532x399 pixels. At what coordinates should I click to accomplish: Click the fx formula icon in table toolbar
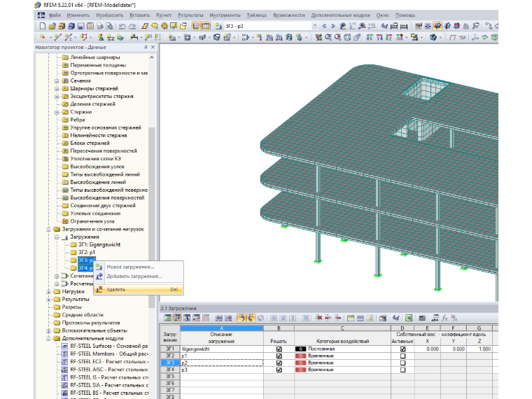[444, 318]
